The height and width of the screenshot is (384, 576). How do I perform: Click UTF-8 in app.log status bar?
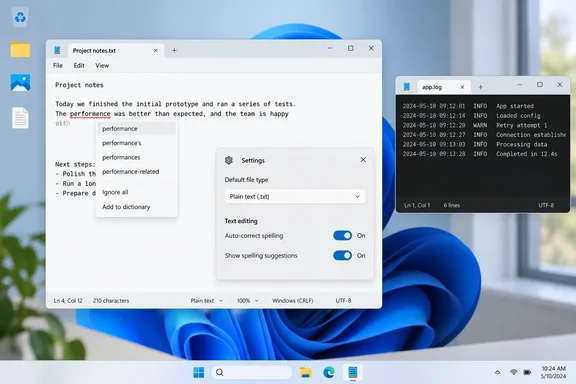[x=546, y=205]
